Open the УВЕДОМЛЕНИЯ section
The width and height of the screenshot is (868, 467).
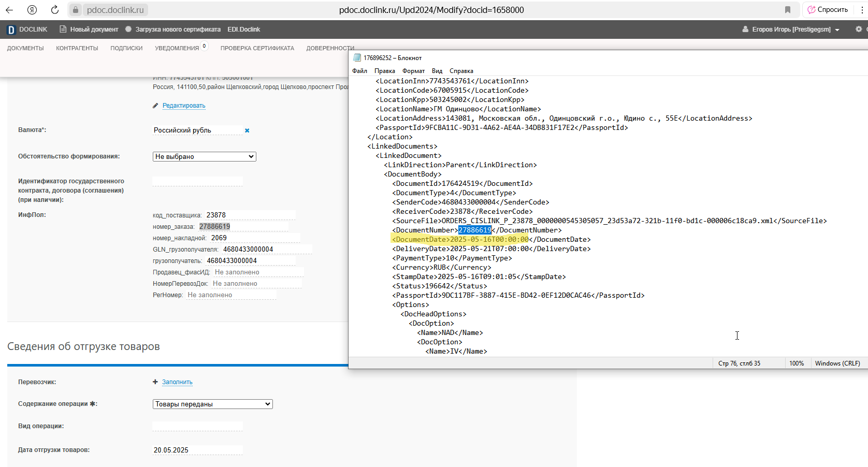click(177, 48)
